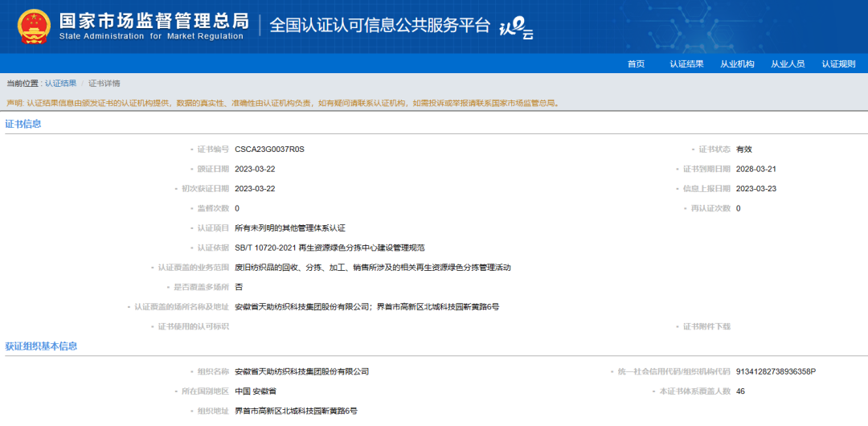Click the national emblem logo in header
Screen dimensions: 868x426
click(x=34, y=26)
